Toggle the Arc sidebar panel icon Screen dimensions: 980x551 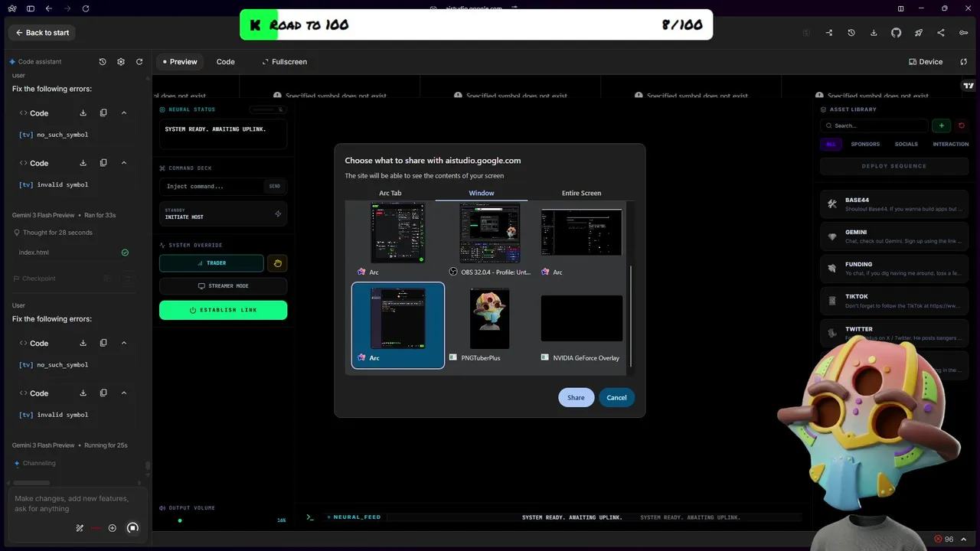tap(31, 8)
